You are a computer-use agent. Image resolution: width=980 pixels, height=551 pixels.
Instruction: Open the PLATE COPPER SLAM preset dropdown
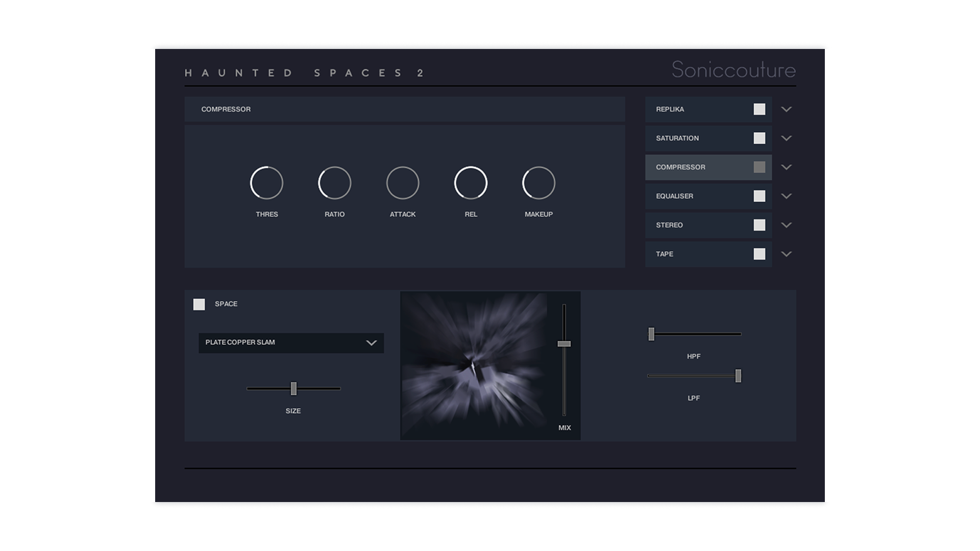(291, 343)
